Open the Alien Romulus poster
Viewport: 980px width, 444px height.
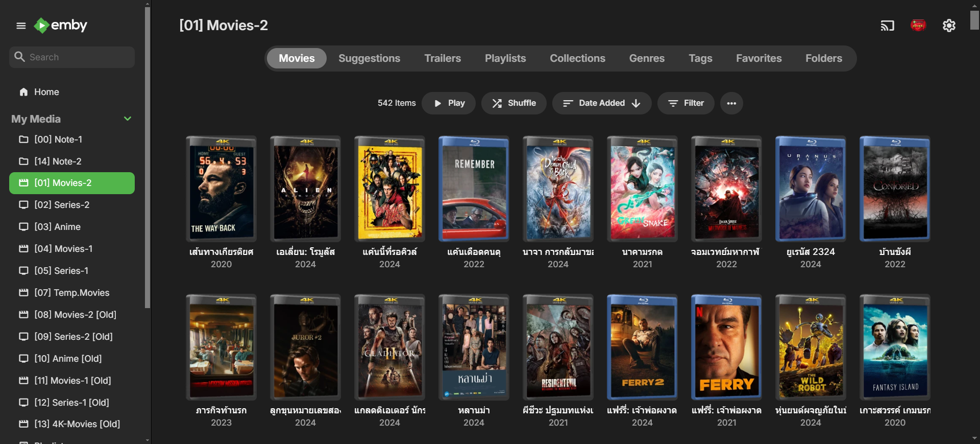pos(305,189)
